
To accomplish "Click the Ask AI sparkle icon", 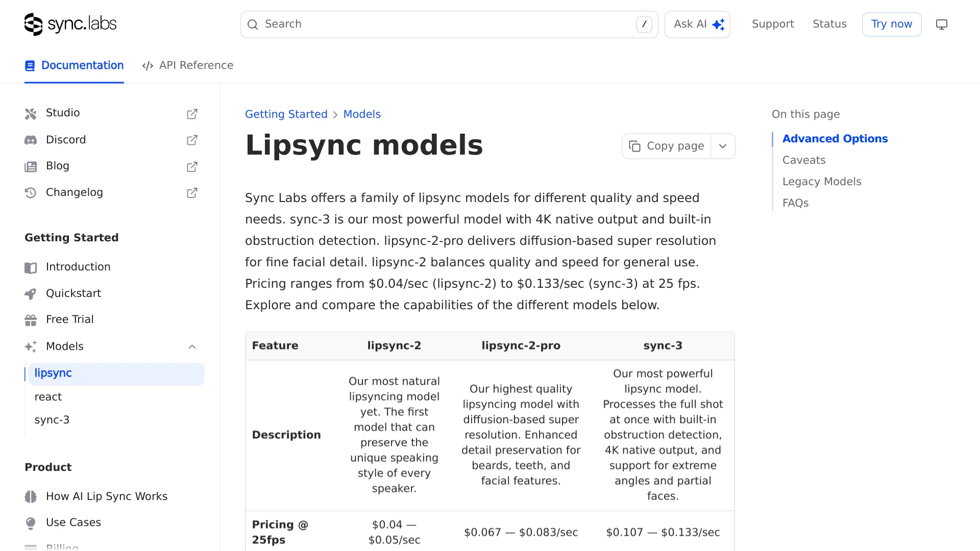I will click(x=718, y=24).
